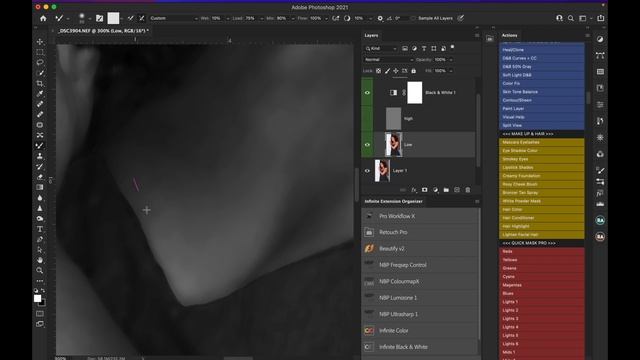This screenshot has width=640, height=360.
Task: Select the Black & White 1 mask thumbnail
Action: click(x=415, y=93)
